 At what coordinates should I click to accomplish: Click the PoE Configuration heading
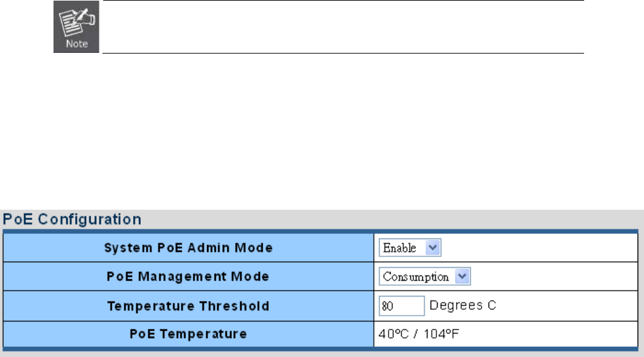(71, 219)
